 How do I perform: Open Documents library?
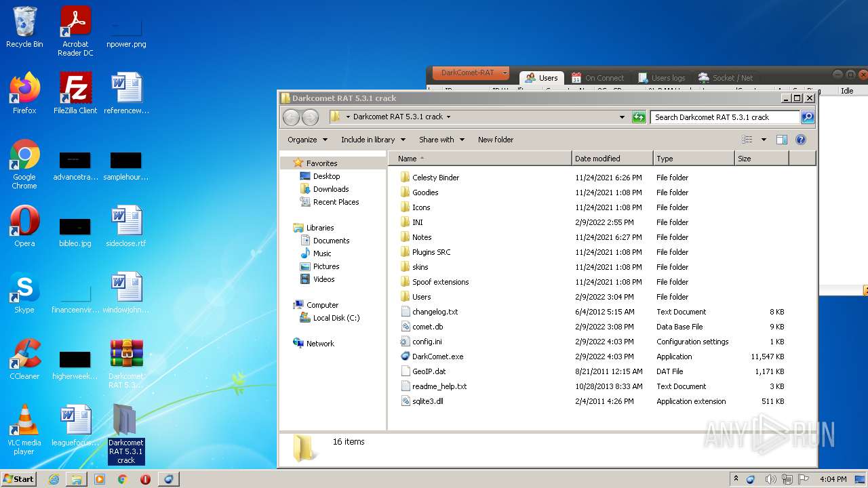click(x=331, y=241)
